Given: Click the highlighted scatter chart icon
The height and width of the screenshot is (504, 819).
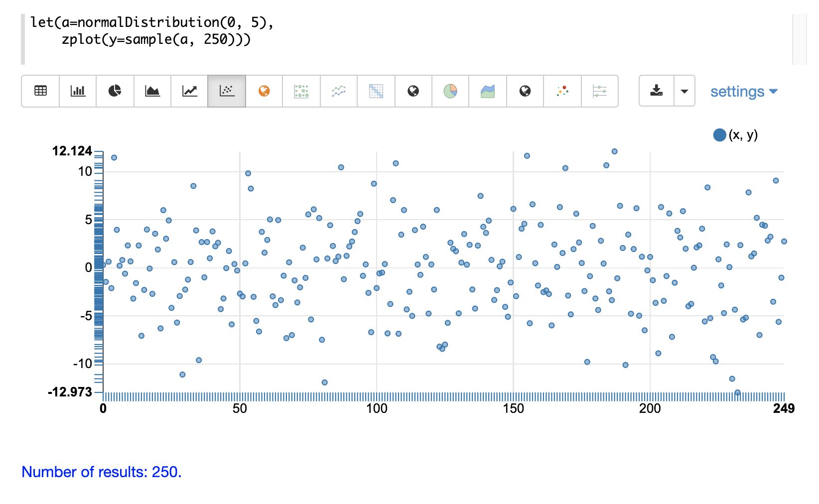Looking at the screenshot, I should tap(227, 91).
